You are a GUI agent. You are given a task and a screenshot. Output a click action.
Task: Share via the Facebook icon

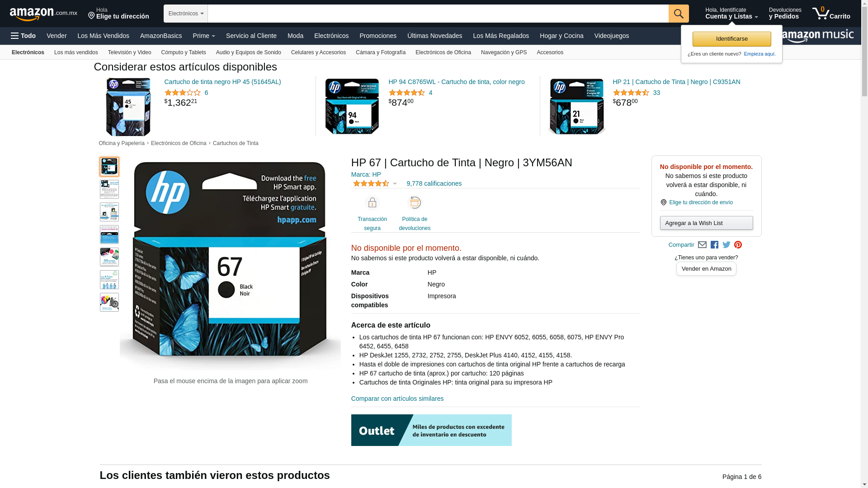(714, 245)
